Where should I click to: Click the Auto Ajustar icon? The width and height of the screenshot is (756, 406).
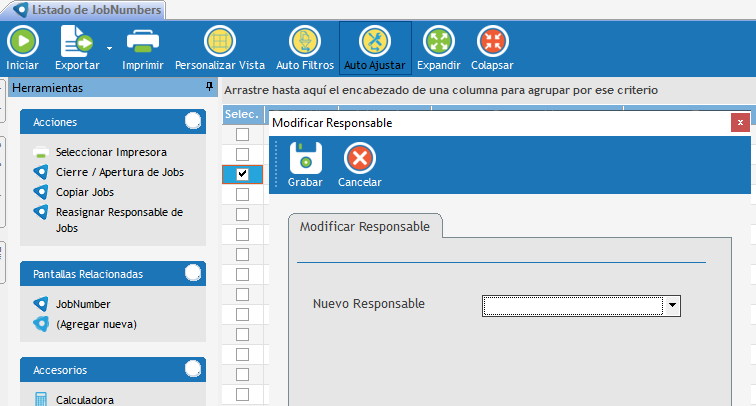click(x=374, y=41)
